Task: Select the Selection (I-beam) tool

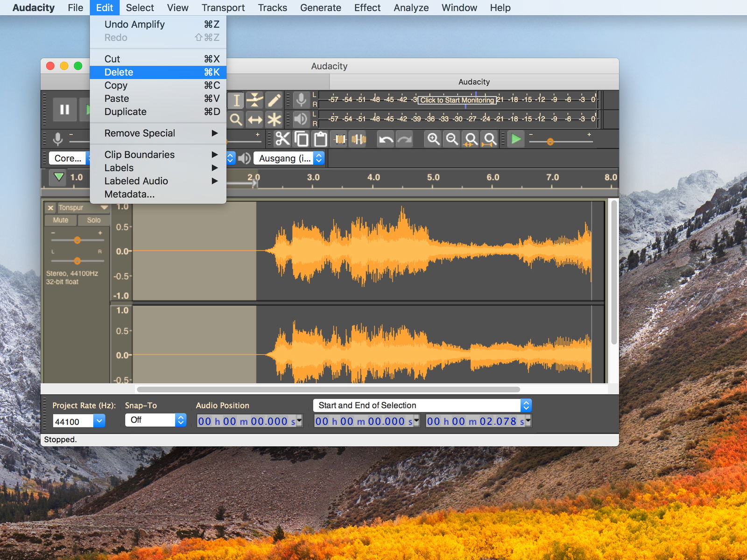Action: pos(236,100)
